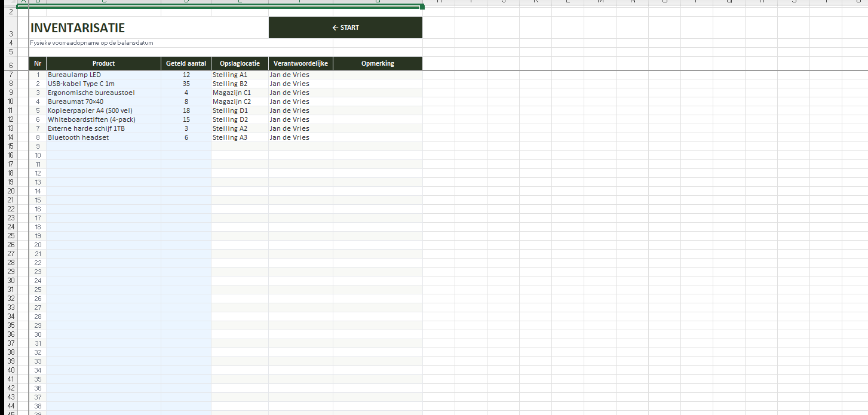Viewport: 868px width, 415px height.
Task: Select row header 15
Action: tap(10, 146)
